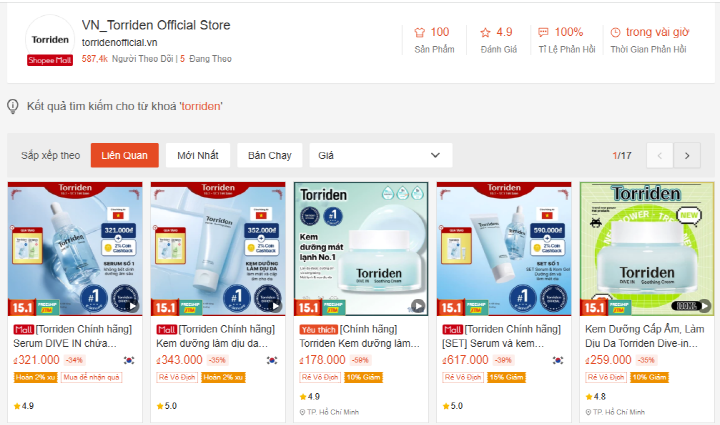The width and height of the screenshot is (720, 425).
Task: Open 590.000đ SET product thumbnail
Action: point(504,249)
